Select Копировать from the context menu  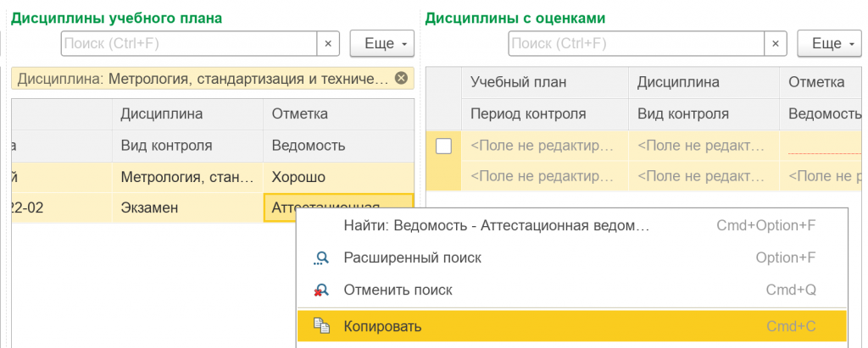(382, 326)
